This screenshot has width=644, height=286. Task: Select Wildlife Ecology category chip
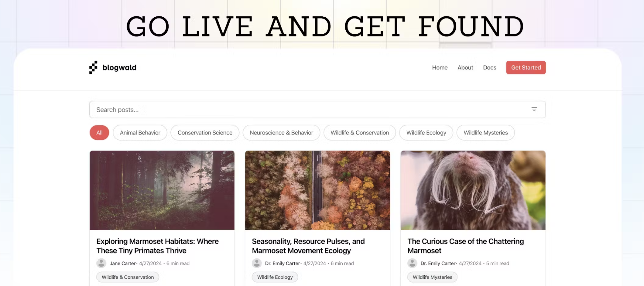(426, 133)
